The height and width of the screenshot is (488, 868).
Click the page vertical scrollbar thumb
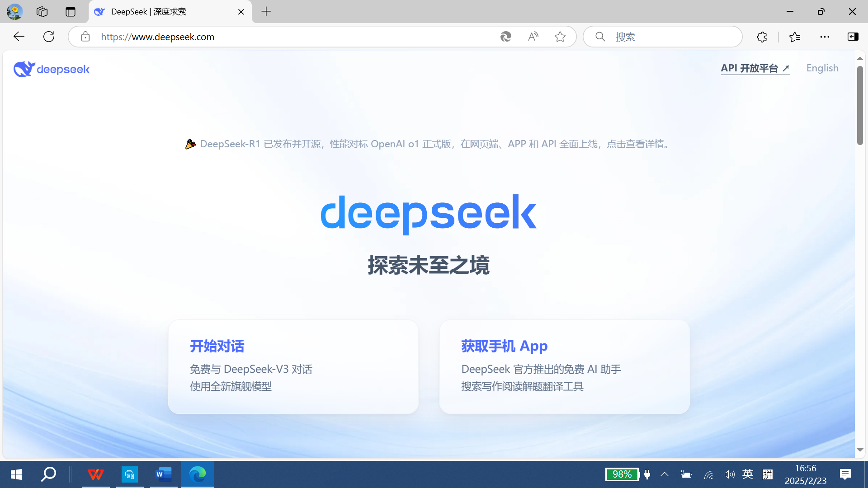(x=860, y=105)
